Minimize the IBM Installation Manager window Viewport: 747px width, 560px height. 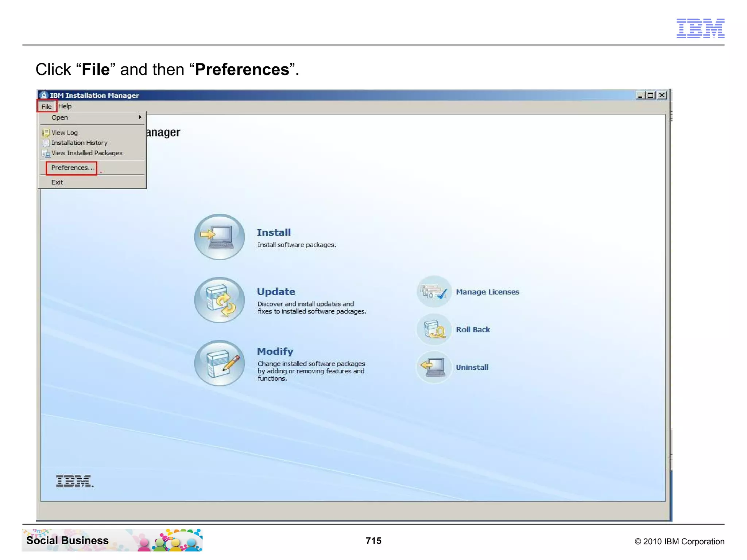coord(640,96)
